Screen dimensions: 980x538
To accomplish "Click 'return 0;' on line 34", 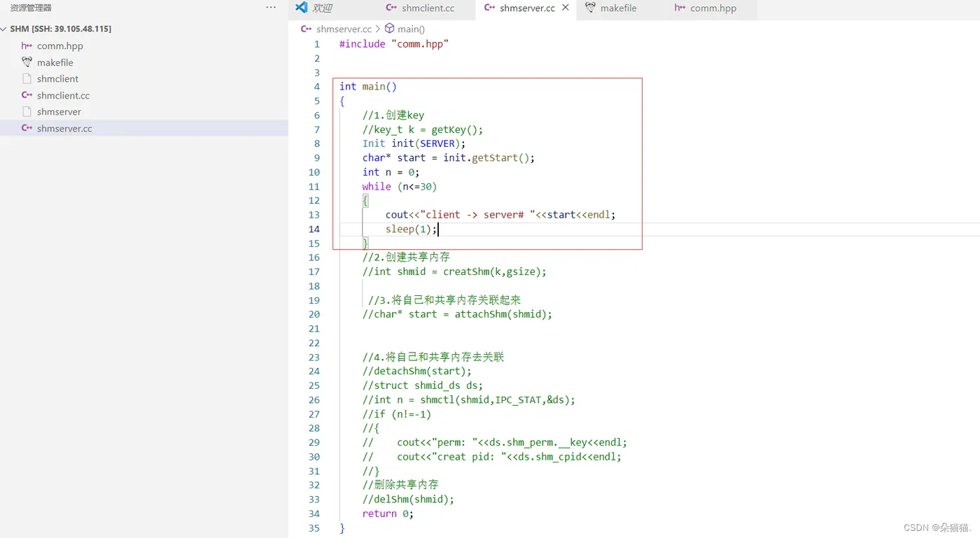I will (388, 514).
